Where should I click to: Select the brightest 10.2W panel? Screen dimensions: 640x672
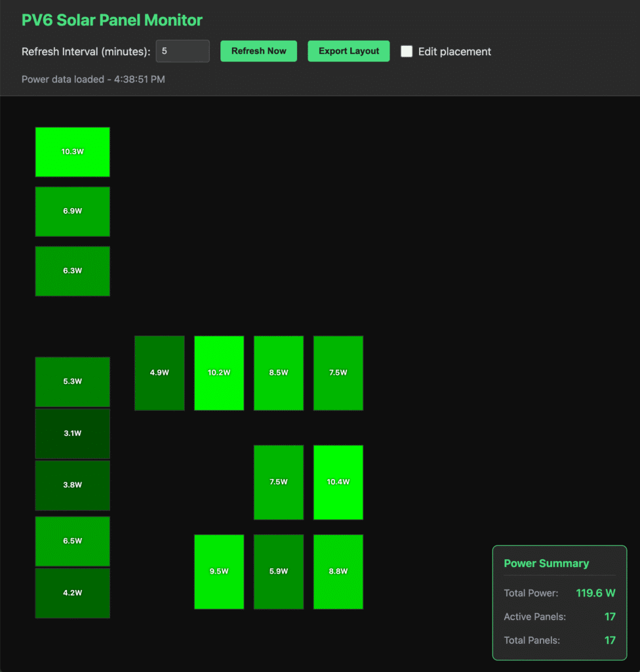[x=219, y=373]
